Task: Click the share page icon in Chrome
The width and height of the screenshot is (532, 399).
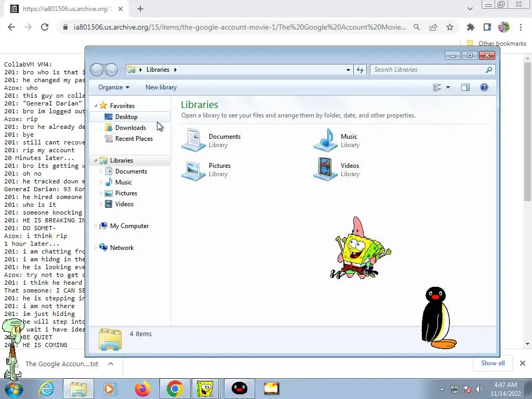Action: [x=433, y=27]
